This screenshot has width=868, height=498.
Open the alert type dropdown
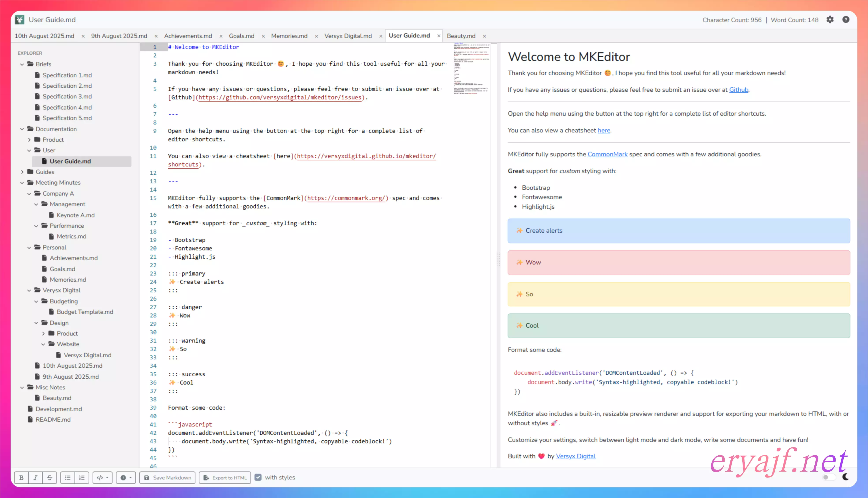[126, 477]
